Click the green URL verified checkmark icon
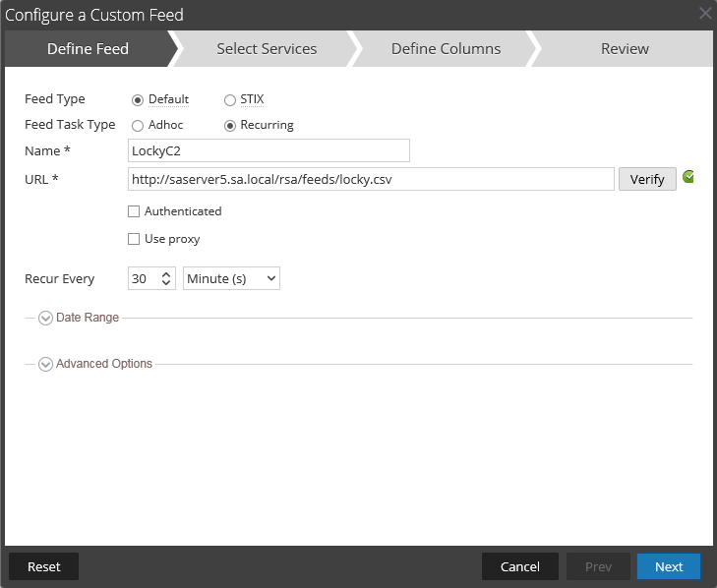The image size is (717, 588). tap(688, 177)
